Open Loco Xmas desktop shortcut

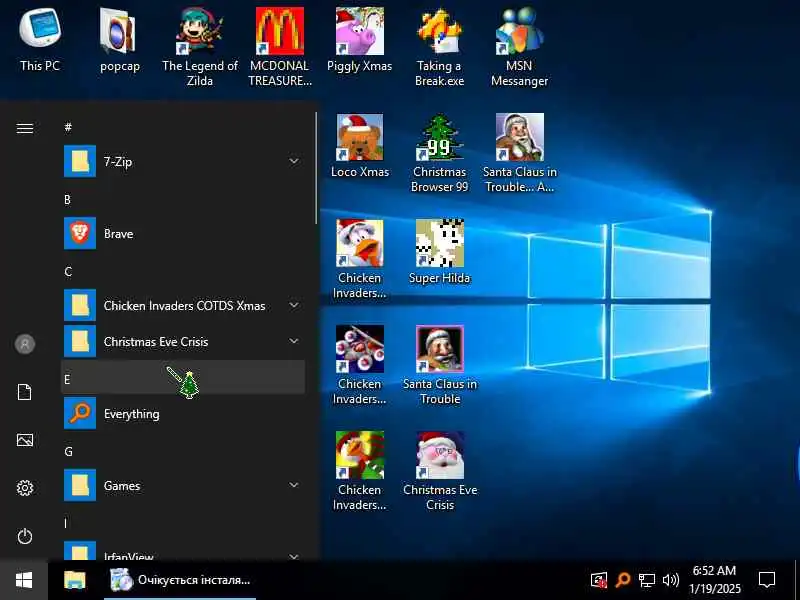(360, 146)
